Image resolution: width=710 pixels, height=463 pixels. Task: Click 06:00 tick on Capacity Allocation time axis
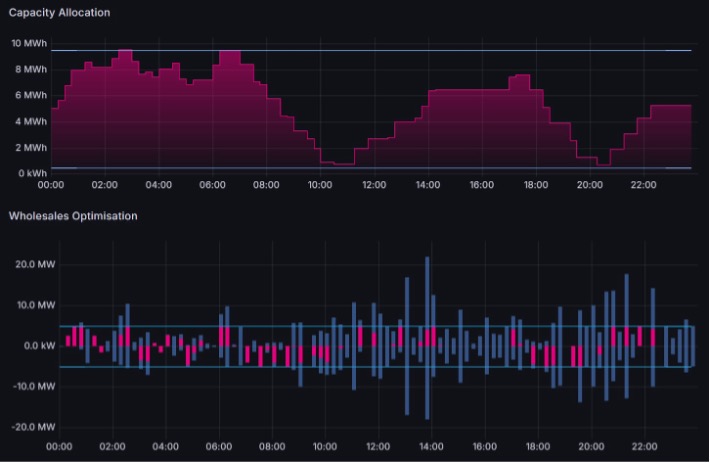212,185
